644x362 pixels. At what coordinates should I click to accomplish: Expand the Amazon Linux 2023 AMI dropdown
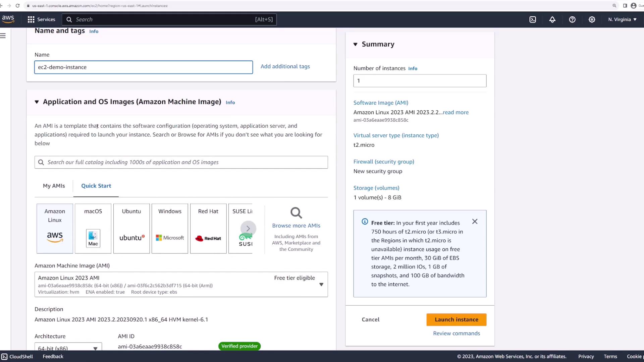321,285
